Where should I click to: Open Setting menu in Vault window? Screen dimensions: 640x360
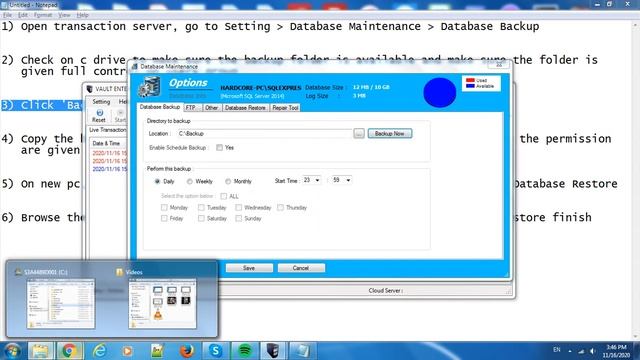[101, 101]
